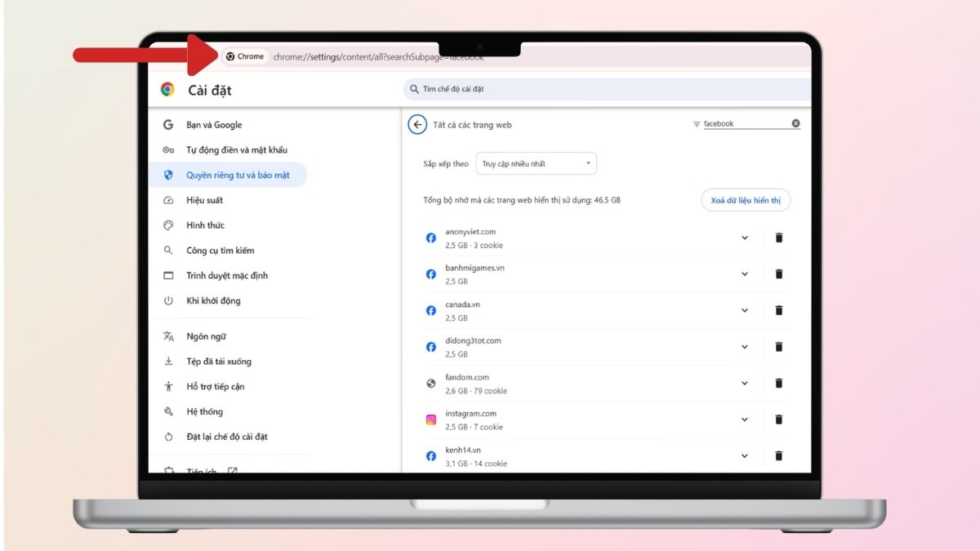This screenshot has height=551, width=980.
Task: Click the fandom.com site name
Action: pyautogui.click(x=467, y=377)
